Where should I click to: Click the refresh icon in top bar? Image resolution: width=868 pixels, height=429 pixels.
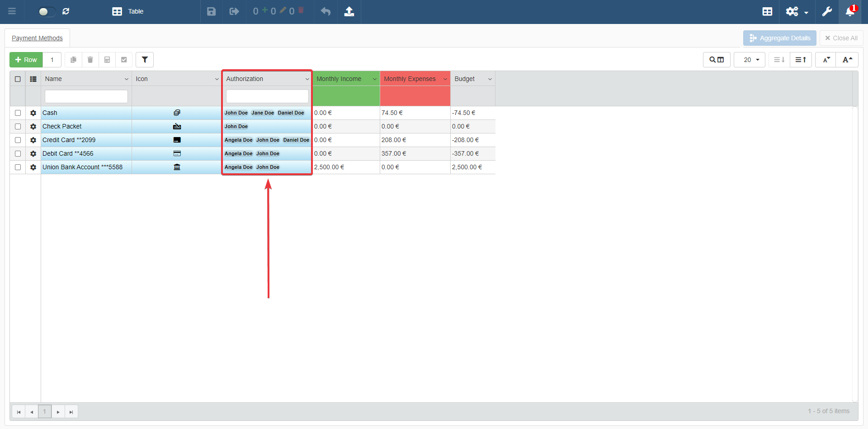click(x=66, y=11)
